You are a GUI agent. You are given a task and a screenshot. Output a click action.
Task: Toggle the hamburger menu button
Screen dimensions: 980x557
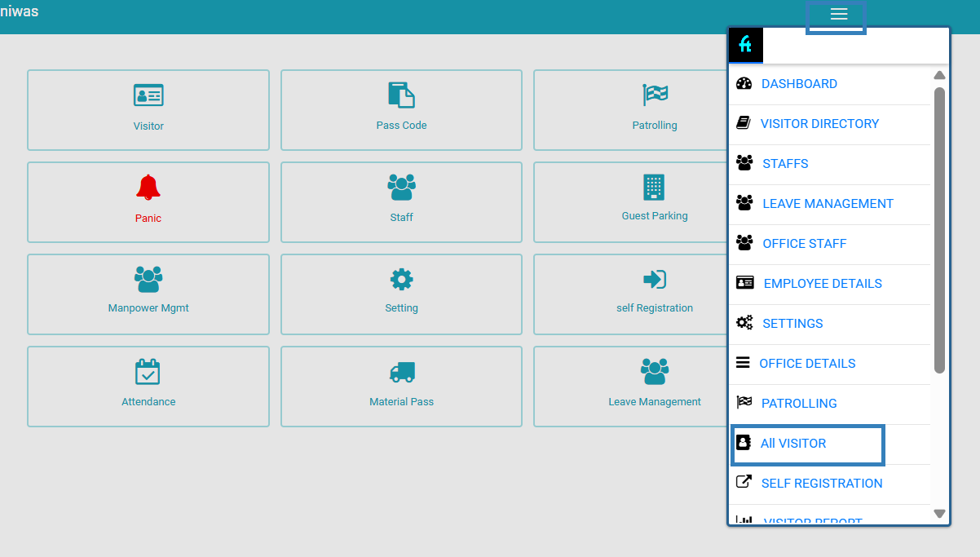click(x=838, y=15)
